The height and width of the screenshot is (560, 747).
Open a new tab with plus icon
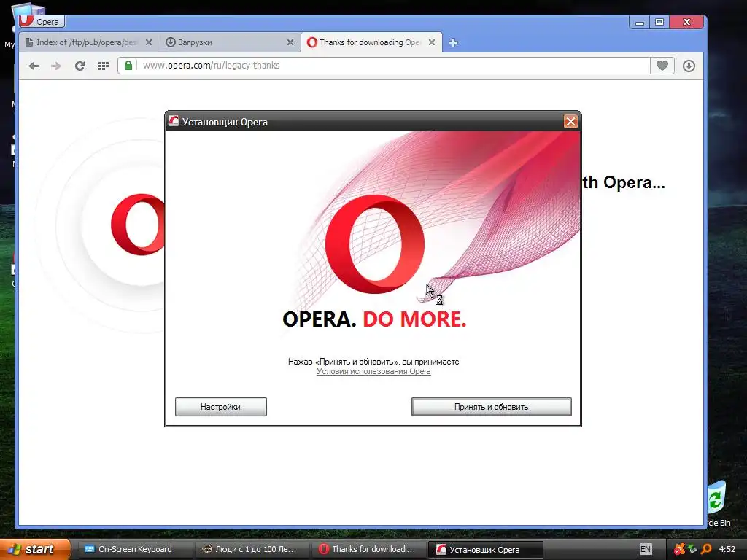(x=454, y=43)
